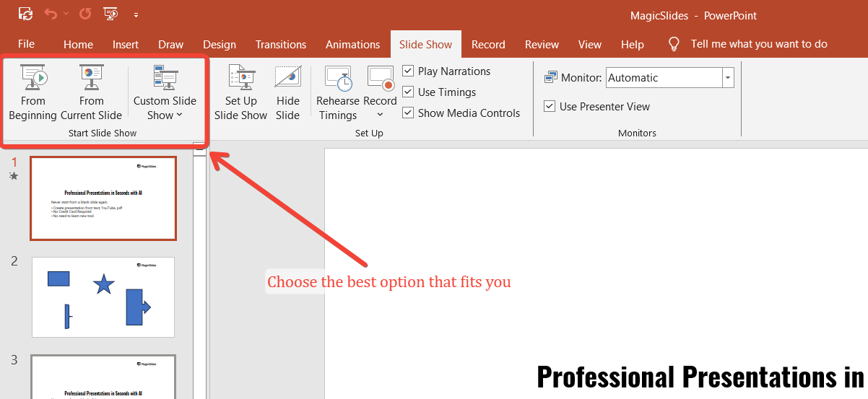Switch to the Draw tab

(171, 44)
